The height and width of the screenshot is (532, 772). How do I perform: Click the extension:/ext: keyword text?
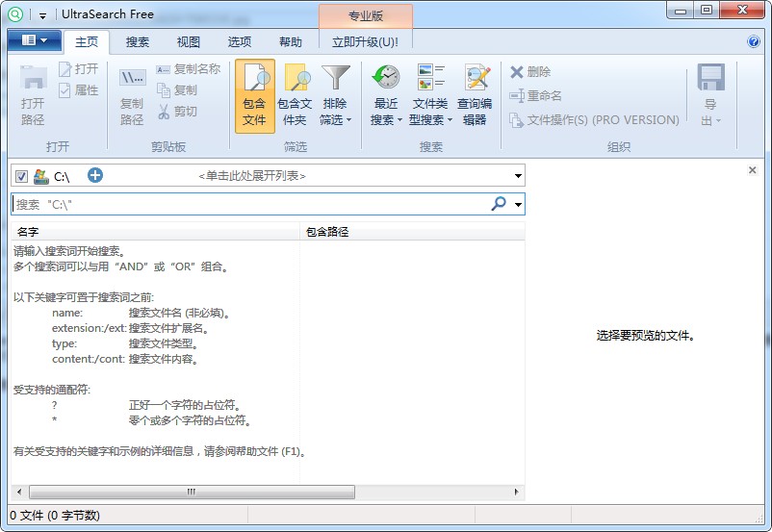pos(90,328)
